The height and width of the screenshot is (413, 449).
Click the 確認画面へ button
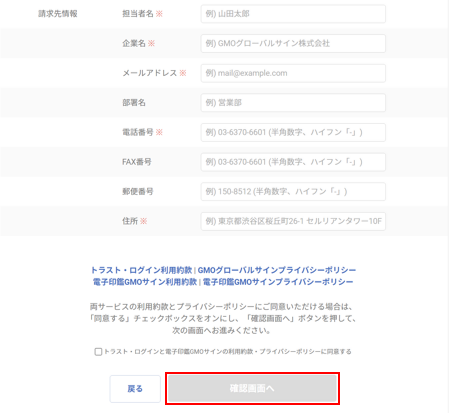[x=252, y=389]
